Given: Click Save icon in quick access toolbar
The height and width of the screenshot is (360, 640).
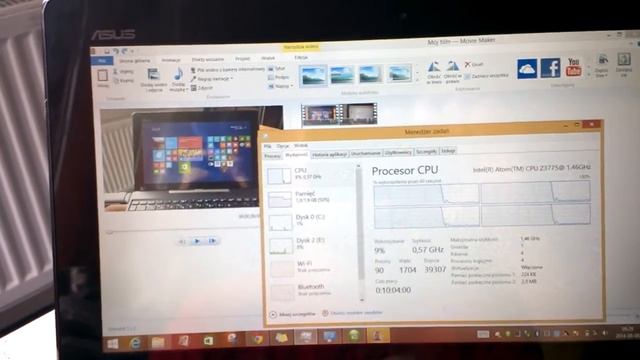Looking at the screenshot, I should pos(107,51).
